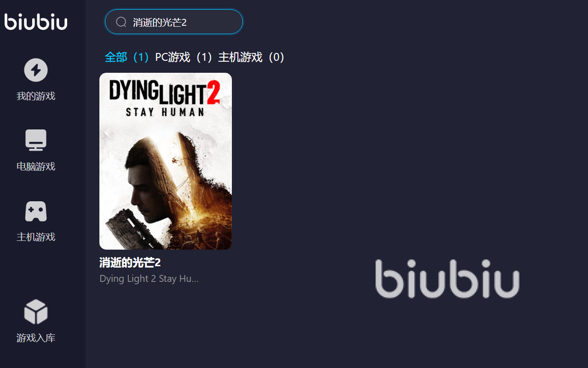Open the PC games monitor icon
The width and height of the screenshot is (588, 368).
(36, 140)
